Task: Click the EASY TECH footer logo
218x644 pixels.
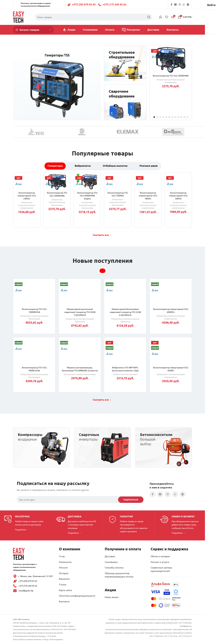Action: coord(19,554)
